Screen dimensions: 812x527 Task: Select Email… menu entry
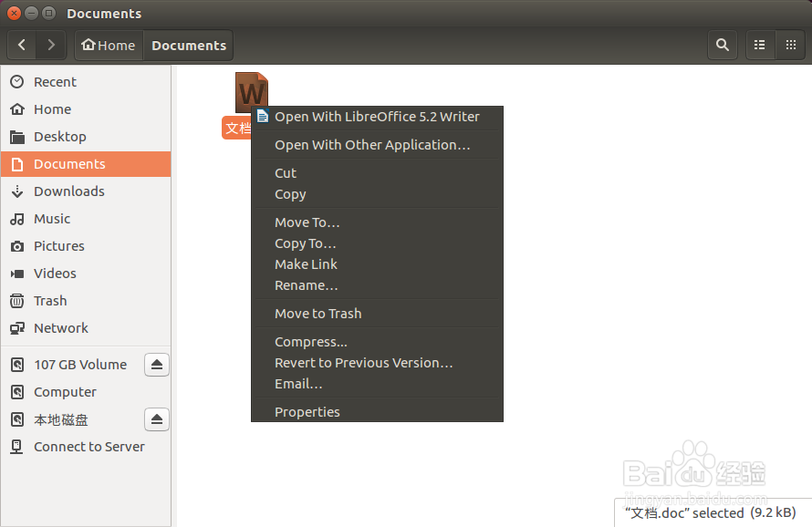[377, 384]
